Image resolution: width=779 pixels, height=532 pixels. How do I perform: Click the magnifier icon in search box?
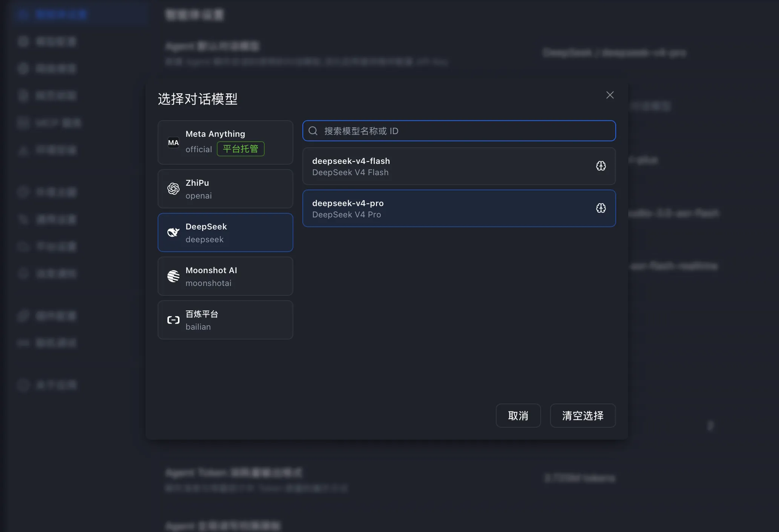313,131
